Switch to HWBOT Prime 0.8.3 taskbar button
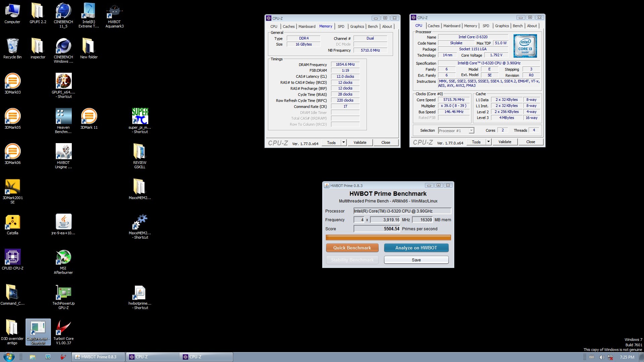 tap(99, 357)
